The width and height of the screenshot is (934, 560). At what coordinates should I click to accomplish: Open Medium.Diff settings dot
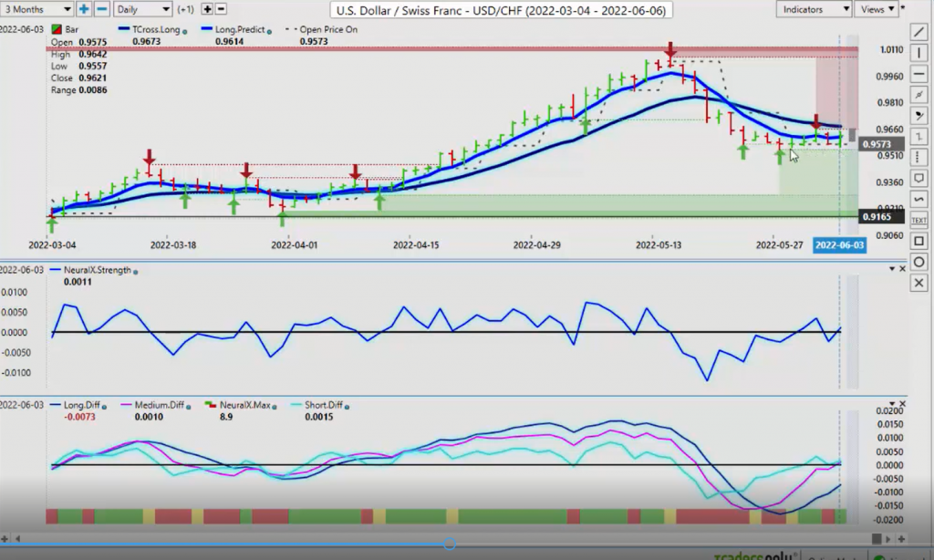tap(188, 406)
